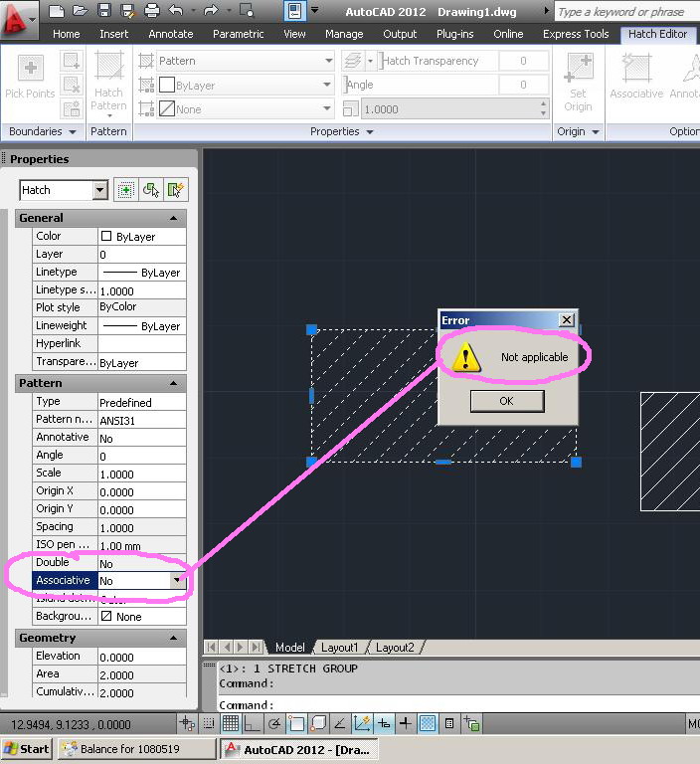Toggle Dynamic Input in status bar
The image size is (700, 764).
pos(384,723)
